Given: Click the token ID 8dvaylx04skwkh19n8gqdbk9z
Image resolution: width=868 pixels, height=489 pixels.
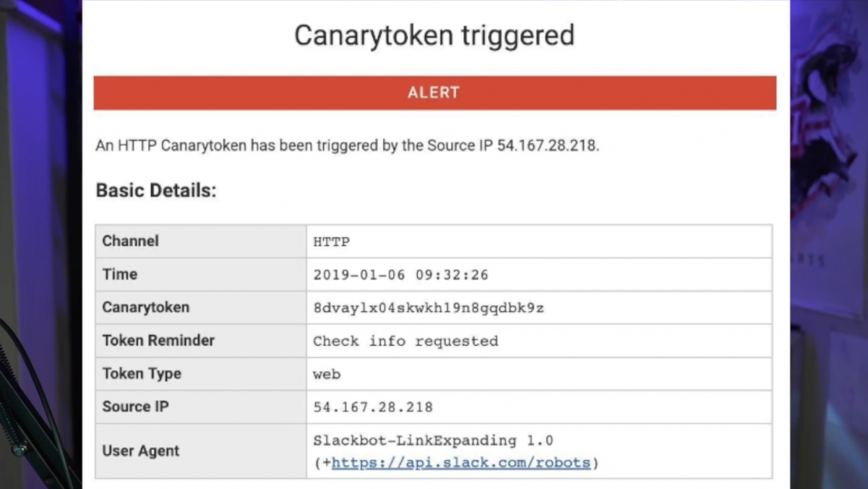Looking at the screenshot, I should coord(428,308).
